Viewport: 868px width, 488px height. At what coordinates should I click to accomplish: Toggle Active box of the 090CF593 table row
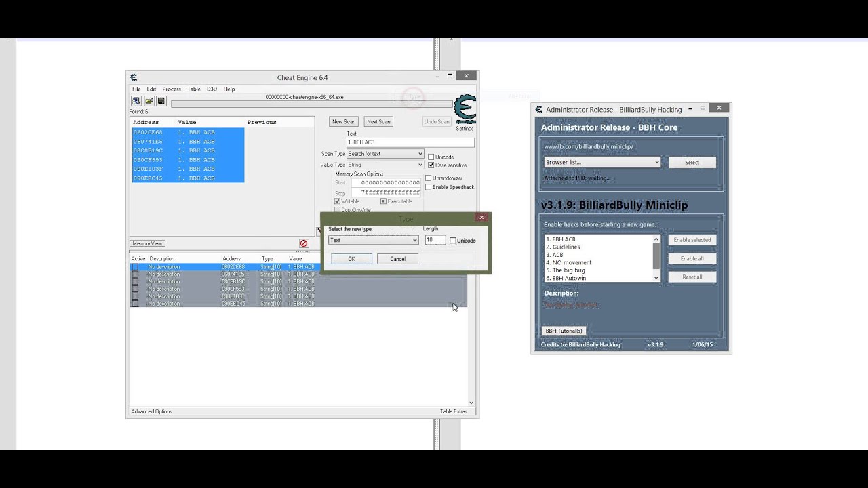(134, 289)
